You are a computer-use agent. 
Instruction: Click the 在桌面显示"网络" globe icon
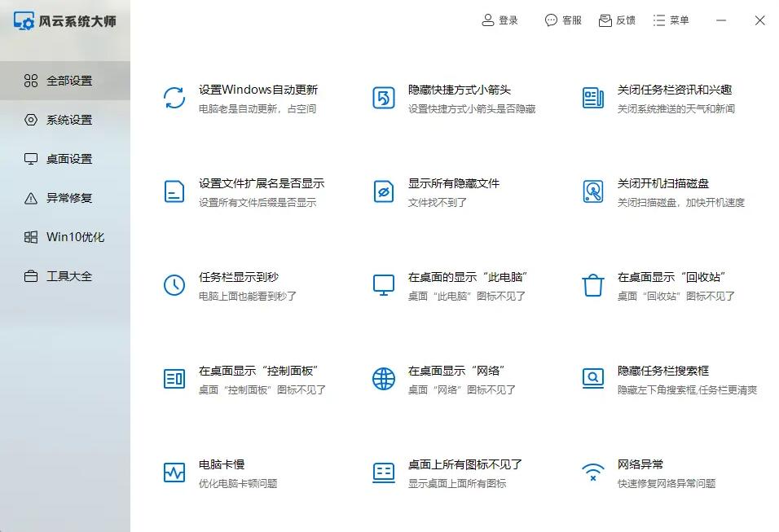[382, 378]
